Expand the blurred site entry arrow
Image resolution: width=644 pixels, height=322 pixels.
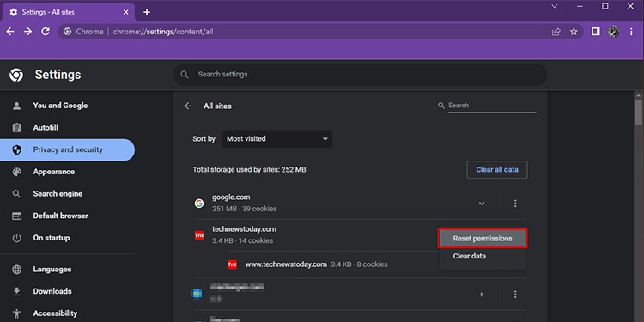[x=482, y=295]
